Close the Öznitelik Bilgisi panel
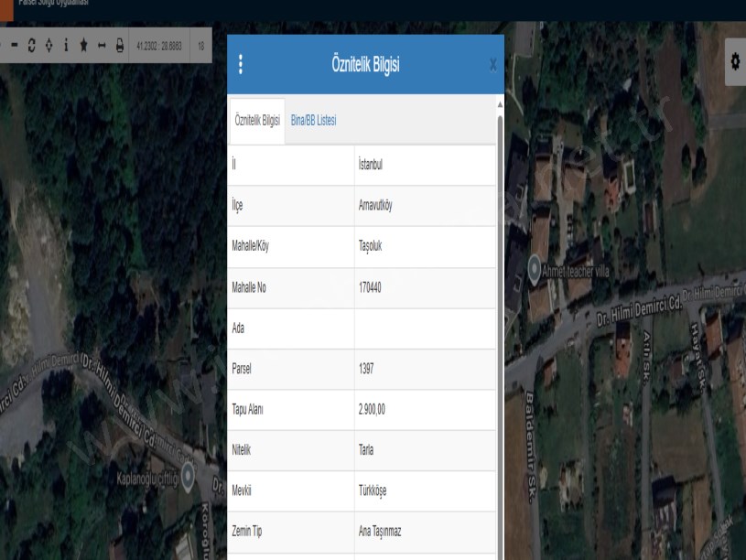Viewport: 746px width, 560px height. coord(493,65)
